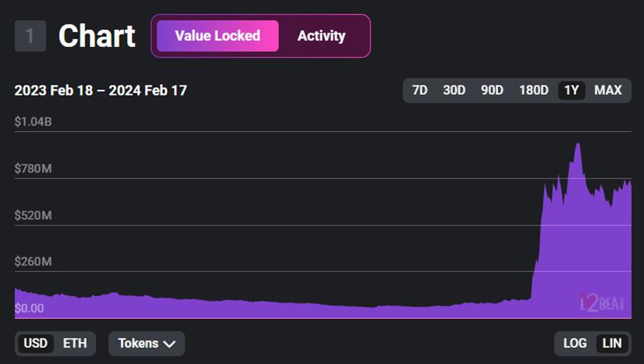Select the 30D time range

[x=454, y=90]
